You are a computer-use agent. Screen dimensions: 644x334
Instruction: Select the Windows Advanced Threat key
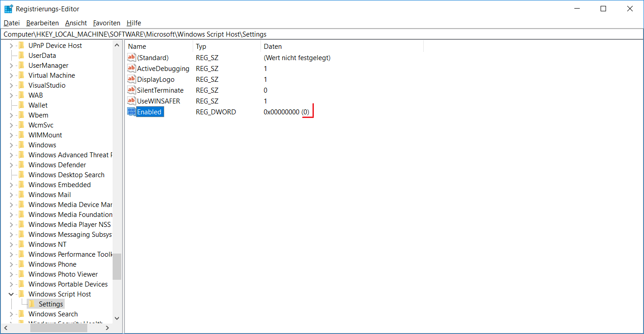[69, 155]
